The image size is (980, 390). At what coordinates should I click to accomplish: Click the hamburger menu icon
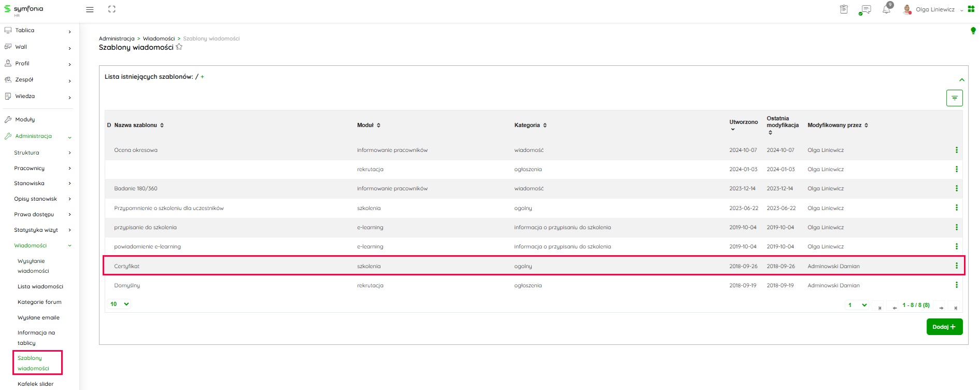point(90,9)
